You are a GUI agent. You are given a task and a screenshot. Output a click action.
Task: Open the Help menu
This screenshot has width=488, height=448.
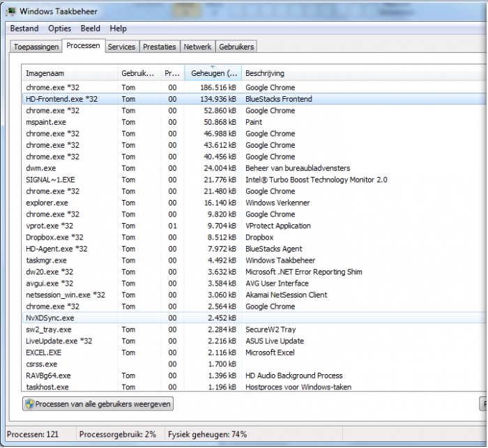[x=118, y=29]
